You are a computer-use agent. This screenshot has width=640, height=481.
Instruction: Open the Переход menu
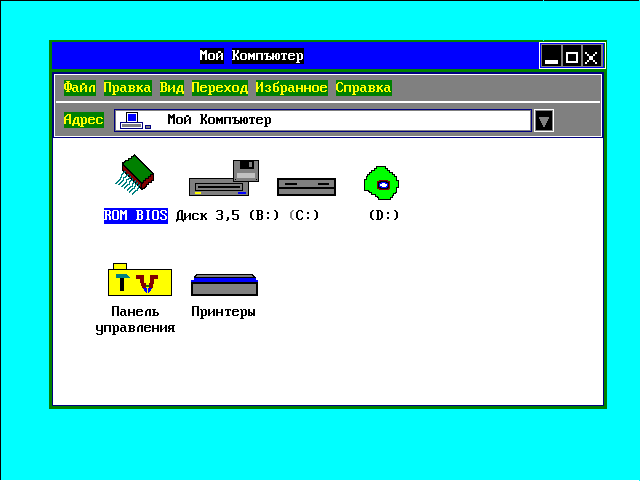coord(220,88)
